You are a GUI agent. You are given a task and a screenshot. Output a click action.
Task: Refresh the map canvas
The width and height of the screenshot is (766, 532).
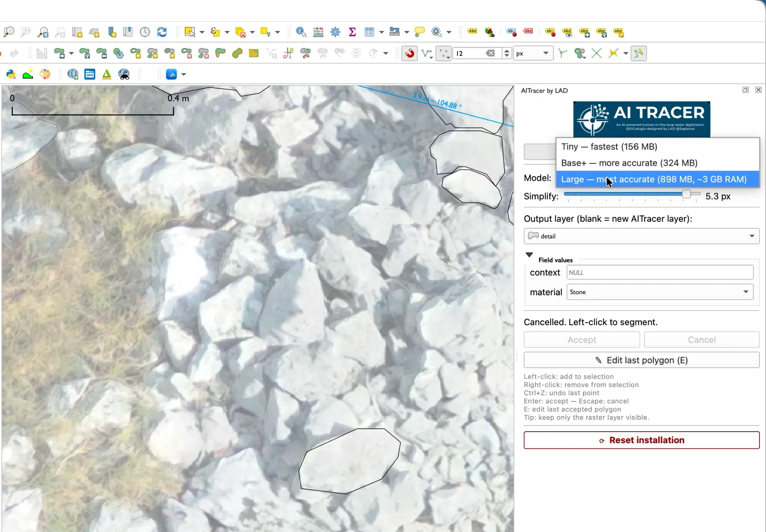point(162,32)
